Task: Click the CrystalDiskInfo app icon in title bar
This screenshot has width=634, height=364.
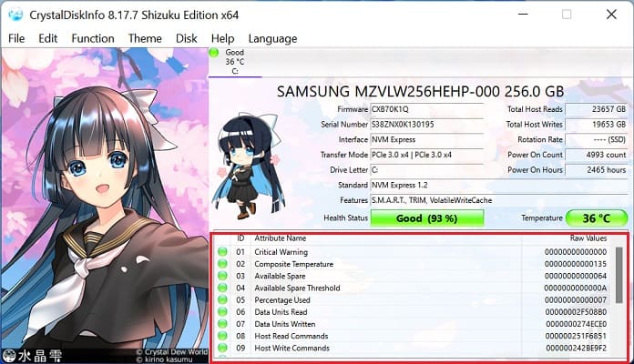Action: 15,15
